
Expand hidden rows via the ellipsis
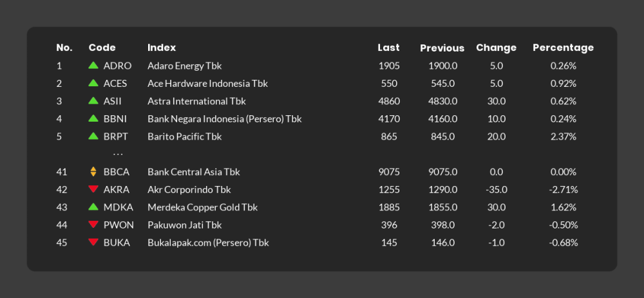118,154
